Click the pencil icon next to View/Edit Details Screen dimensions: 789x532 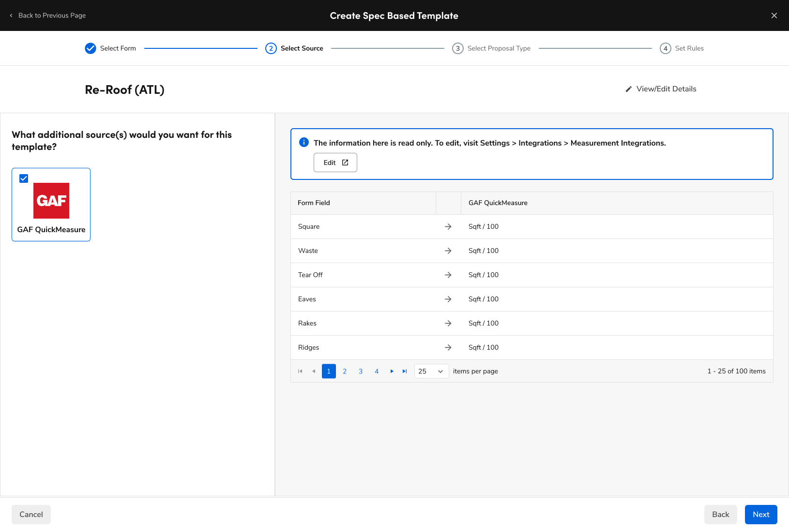[628, 89]
